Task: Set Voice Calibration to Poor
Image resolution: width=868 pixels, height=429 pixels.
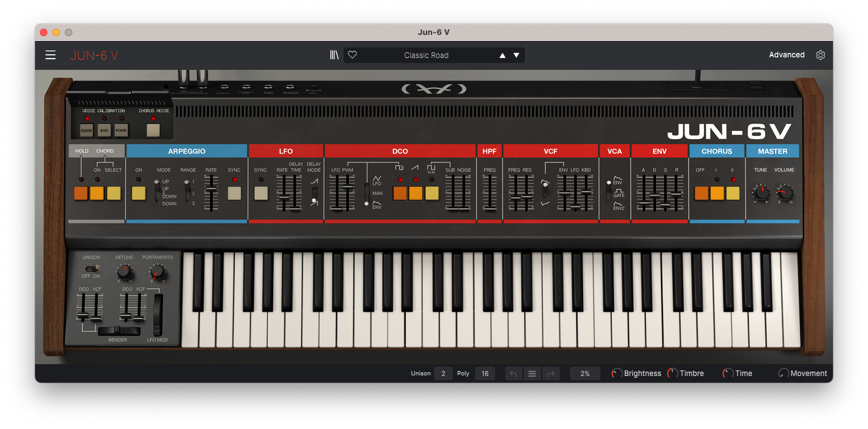Action: tap(121, 130)
